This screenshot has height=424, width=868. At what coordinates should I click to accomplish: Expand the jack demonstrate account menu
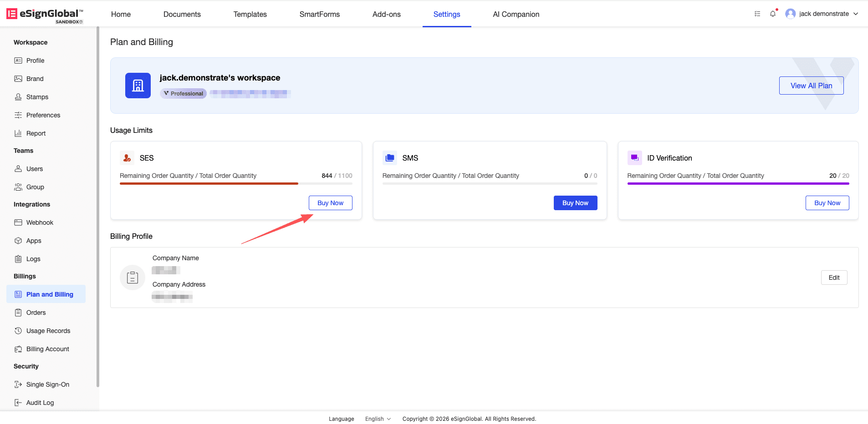pos(822,14)
